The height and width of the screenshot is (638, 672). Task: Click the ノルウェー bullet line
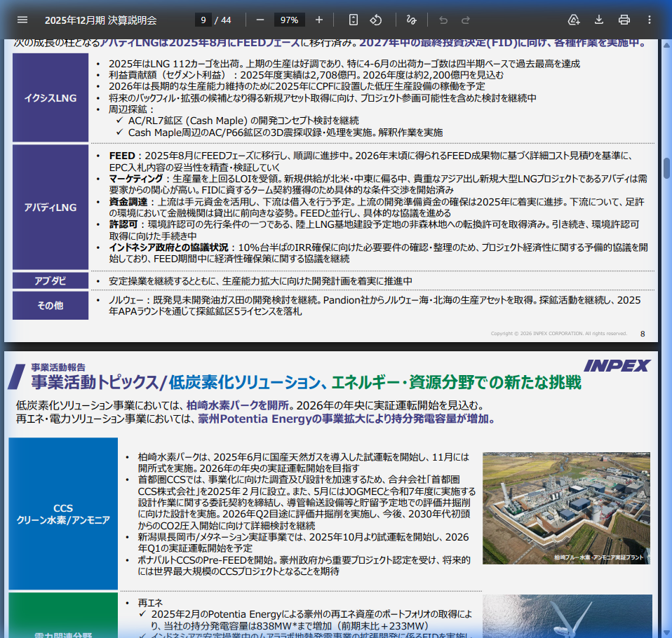point(375,306)
